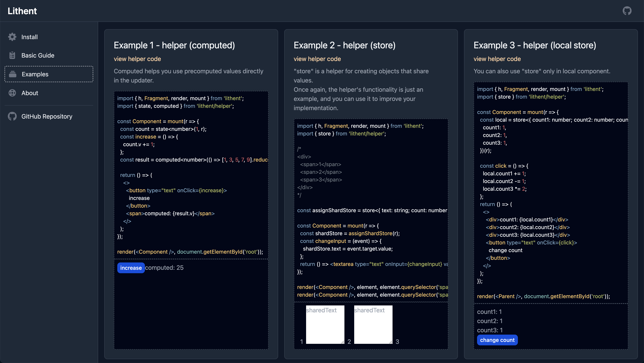644x363 pixels.
Task: Click the 'count3: 1' output line
Action: coord(490,330)
